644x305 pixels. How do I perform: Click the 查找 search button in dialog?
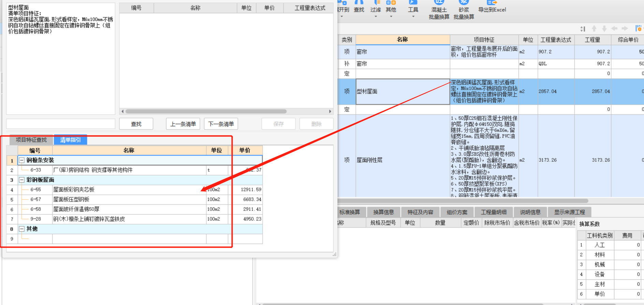tap(136, 124)
